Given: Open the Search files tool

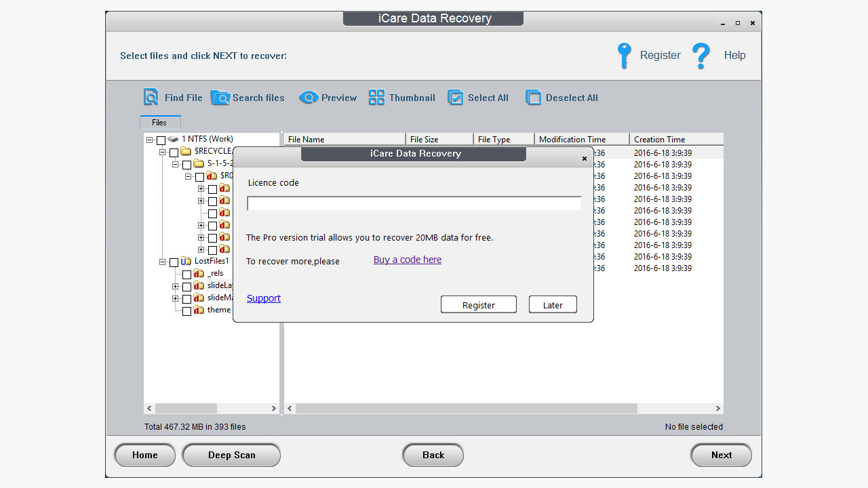Looking at the screenshot, I should (x=248, y=98).
